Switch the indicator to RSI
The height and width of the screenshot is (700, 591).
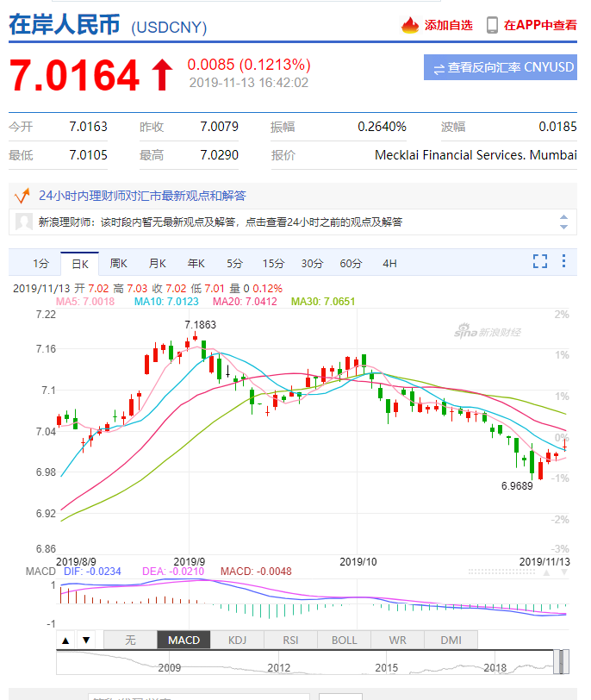(x=290, y=640)
